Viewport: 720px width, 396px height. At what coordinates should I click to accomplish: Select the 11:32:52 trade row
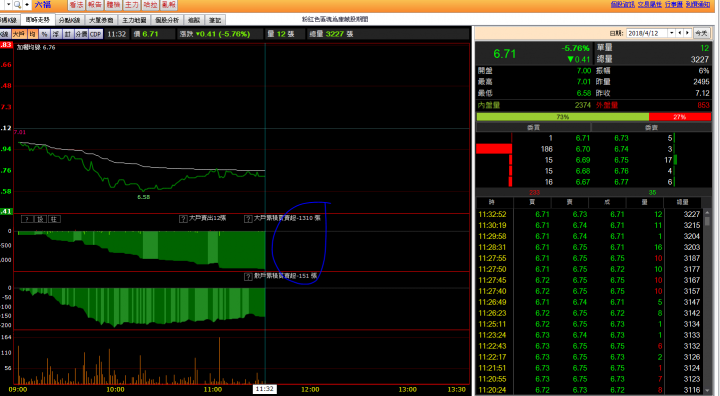(589, 214)
